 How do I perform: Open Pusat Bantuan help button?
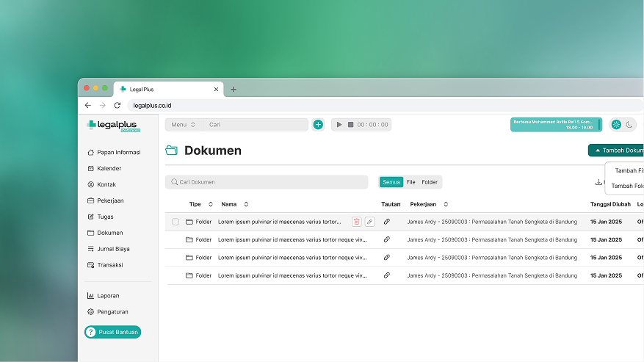(112, 333)
